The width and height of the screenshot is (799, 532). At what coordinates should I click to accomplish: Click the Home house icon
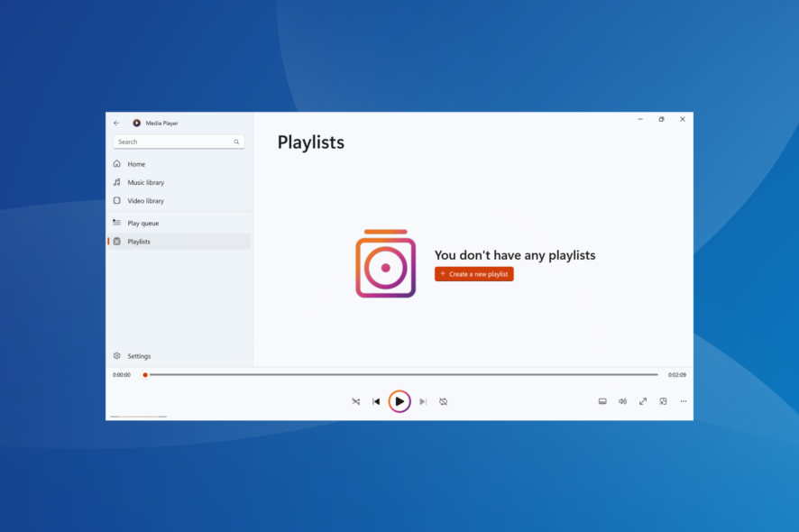(x=116, y=163)
